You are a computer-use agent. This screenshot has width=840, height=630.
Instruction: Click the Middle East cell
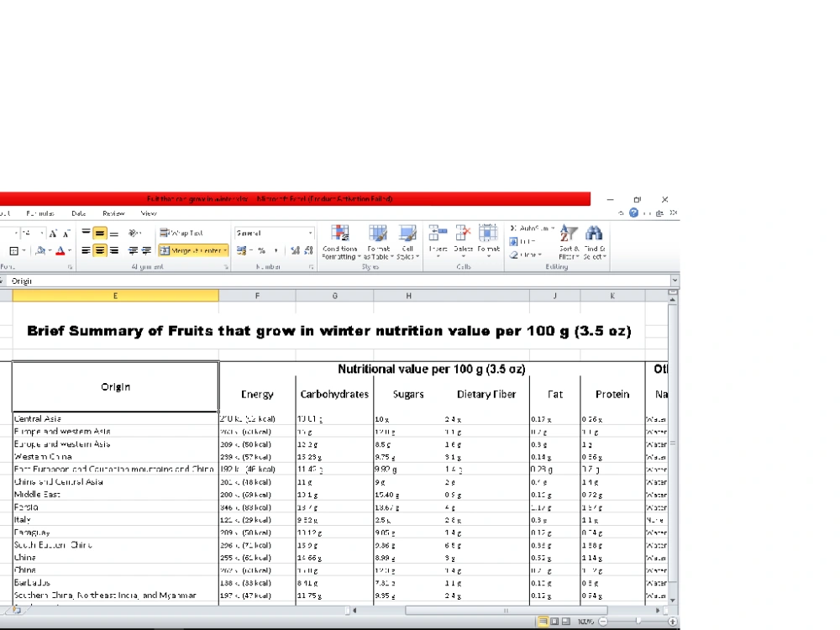(115, 495)
